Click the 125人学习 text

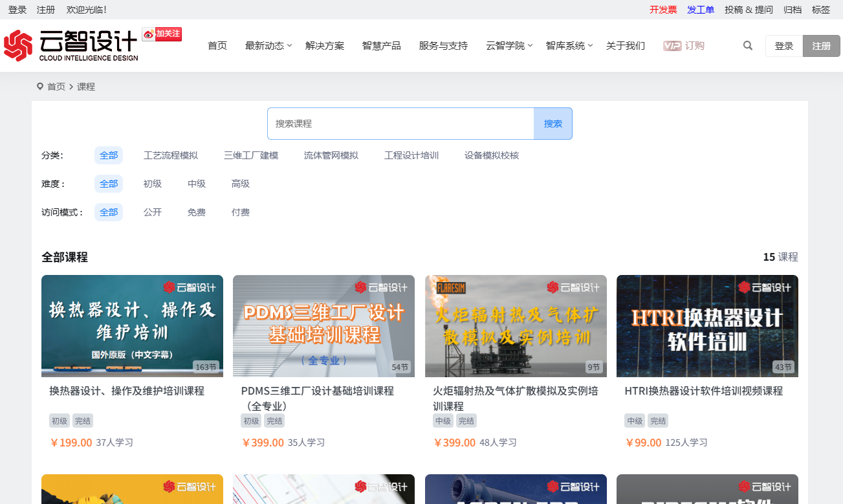686,443
